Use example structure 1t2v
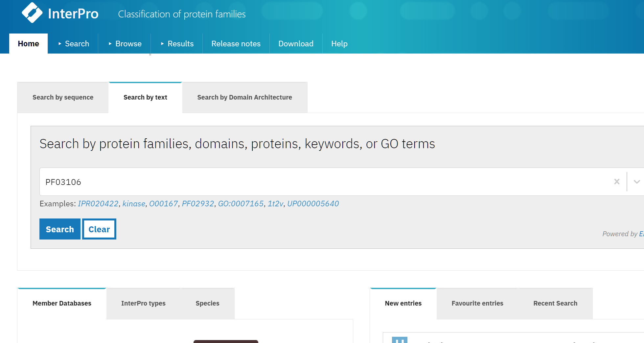The height and width of the screenshot is (343, 644). [x=275, y=204]
